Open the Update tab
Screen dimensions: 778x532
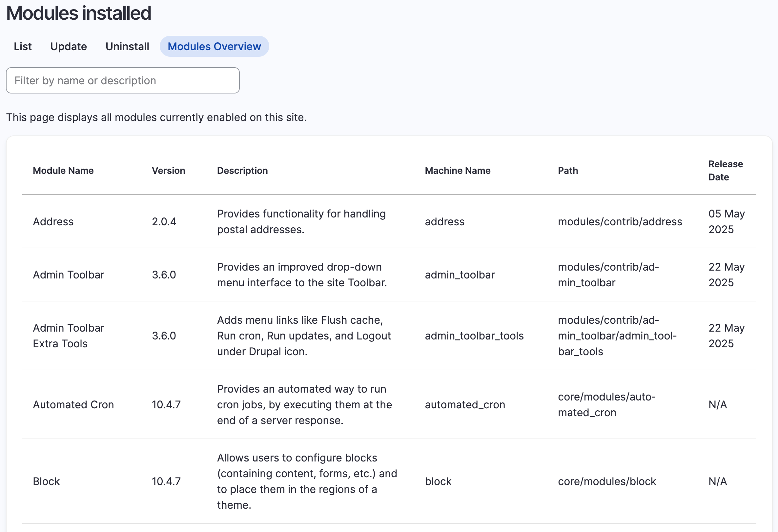(68, 47)
